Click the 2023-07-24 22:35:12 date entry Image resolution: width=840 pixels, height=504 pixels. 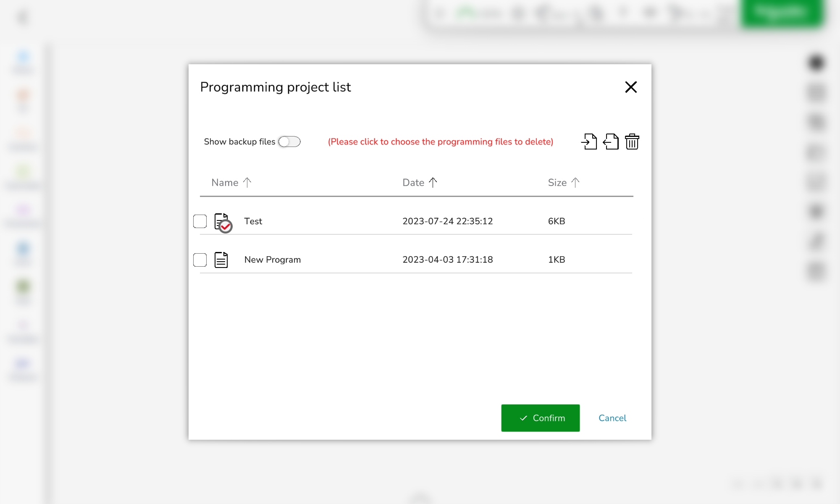pyautogui.click(x=447, y=221)
